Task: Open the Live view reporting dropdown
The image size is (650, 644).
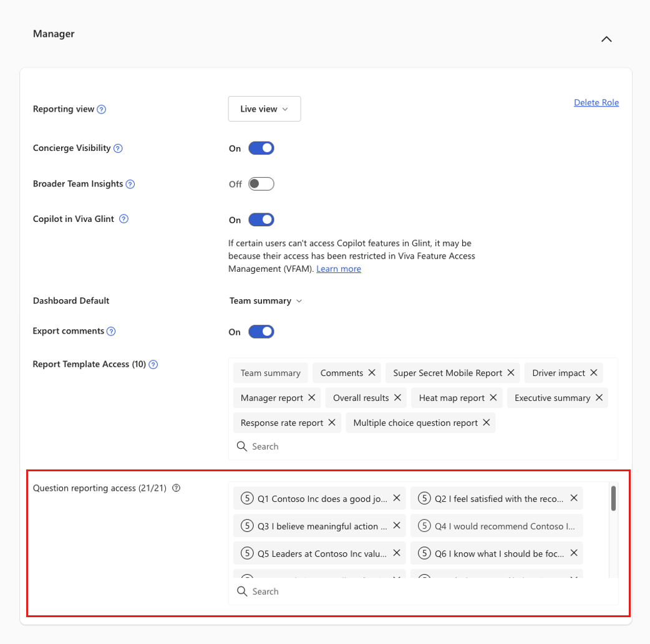Action: coord(264,109)
